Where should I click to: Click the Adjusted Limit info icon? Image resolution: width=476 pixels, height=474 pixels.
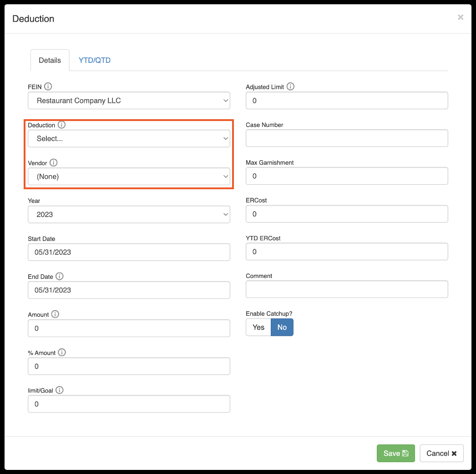[290, 86]
